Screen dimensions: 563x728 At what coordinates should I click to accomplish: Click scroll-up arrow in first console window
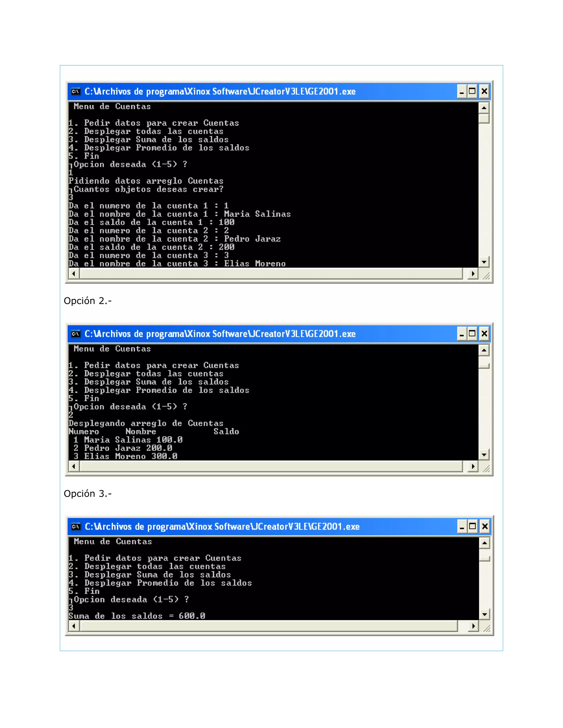click(x=484, y=108)
